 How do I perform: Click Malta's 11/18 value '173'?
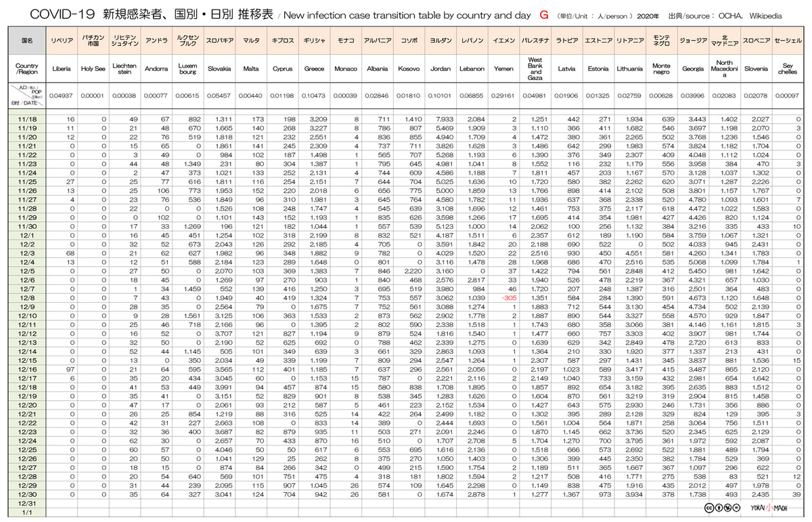257,118
